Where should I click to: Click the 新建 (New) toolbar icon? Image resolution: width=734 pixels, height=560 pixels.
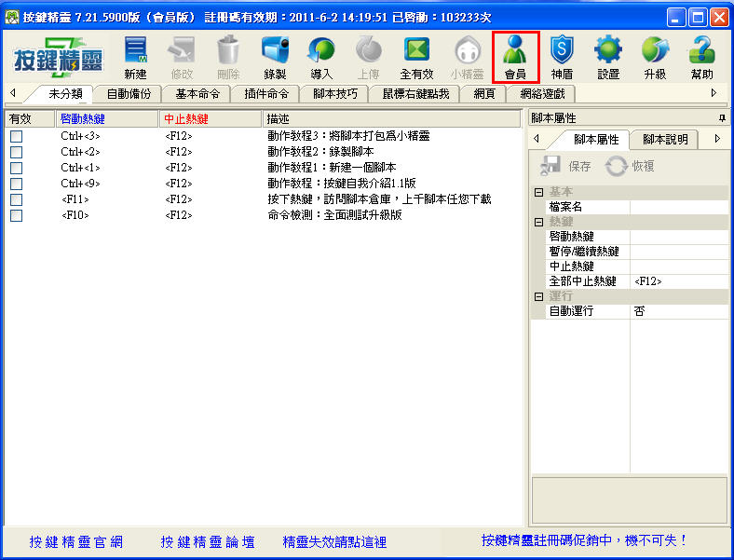[135, 56]
